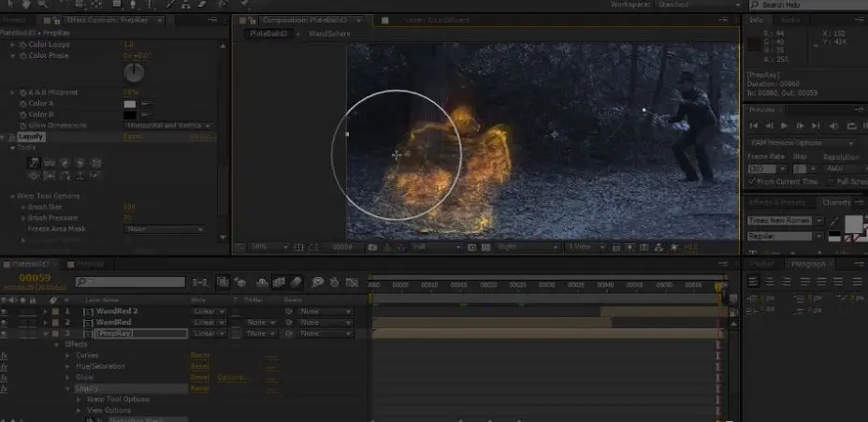Screen dimensions: 868x422
Task: Open the Graph Editor in timeline
Action: pos(352,283)
